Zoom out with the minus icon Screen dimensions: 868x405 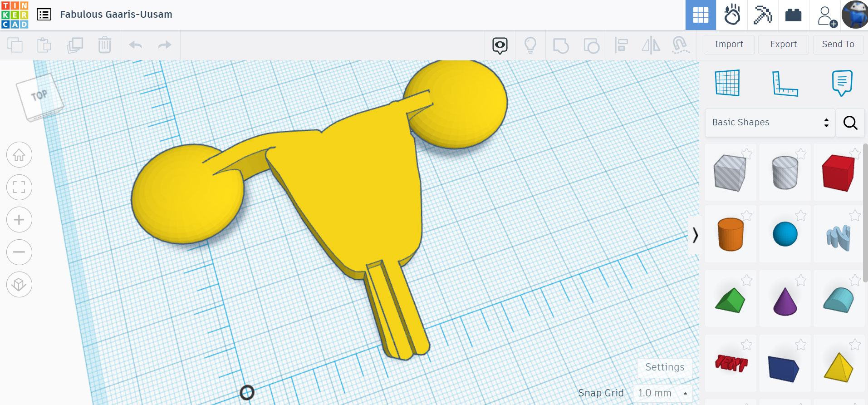coord(19,252)
